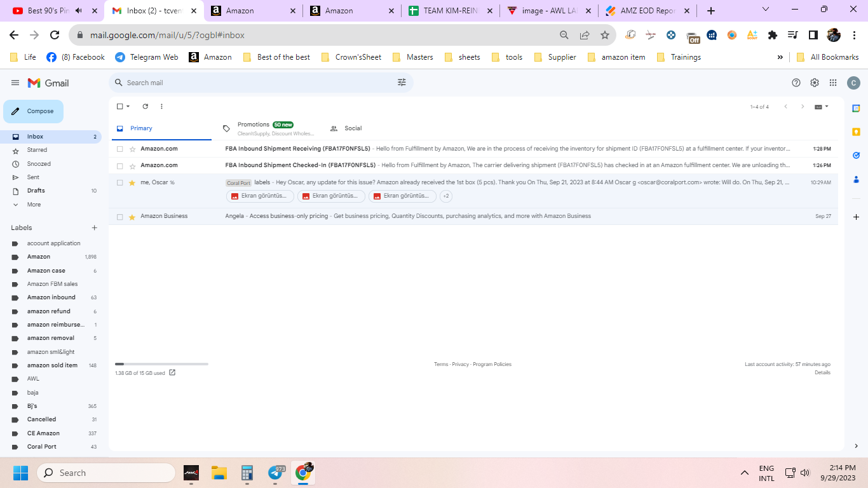The width and height of the screenshot is (868, 488).
Task: Open account activity Details link
Action: pyautogui.click(x=822, y=372)
